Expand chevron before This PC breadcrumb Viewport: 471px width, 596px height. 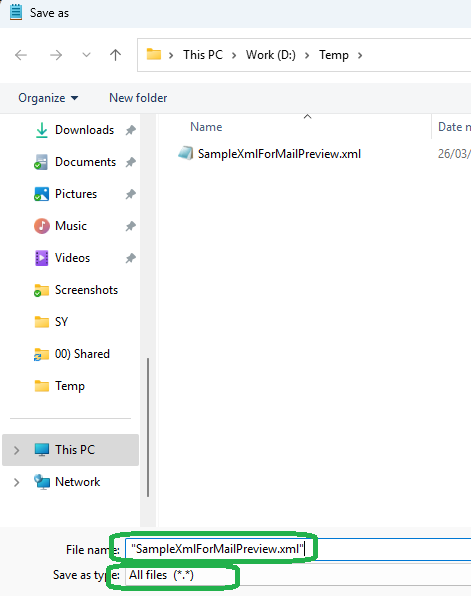[x=171, y=55]
